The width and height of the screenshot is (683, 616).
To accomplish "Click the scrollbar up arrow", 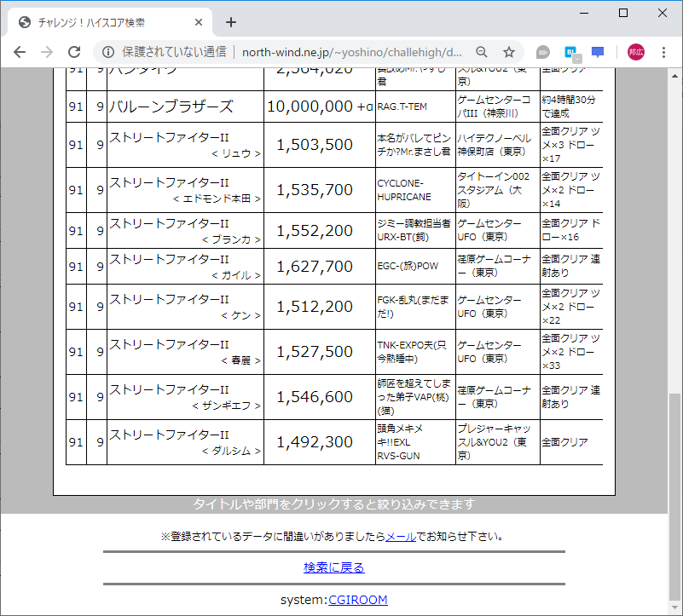I will click(674, 76).
